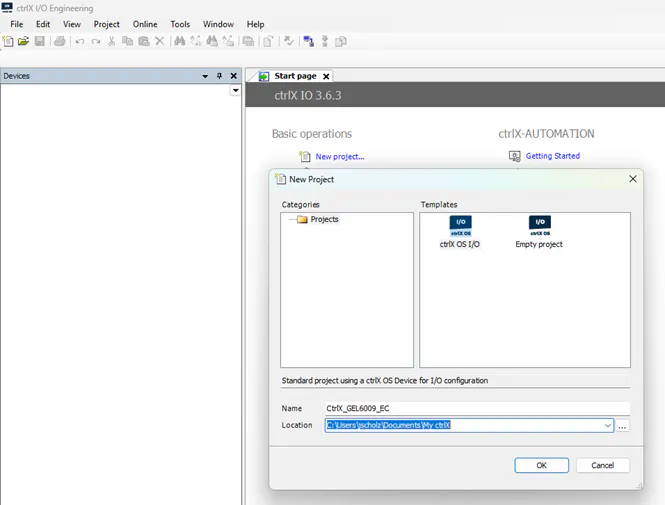
Task: Click the Delete X toolbar icon
Action: (159, 41)
